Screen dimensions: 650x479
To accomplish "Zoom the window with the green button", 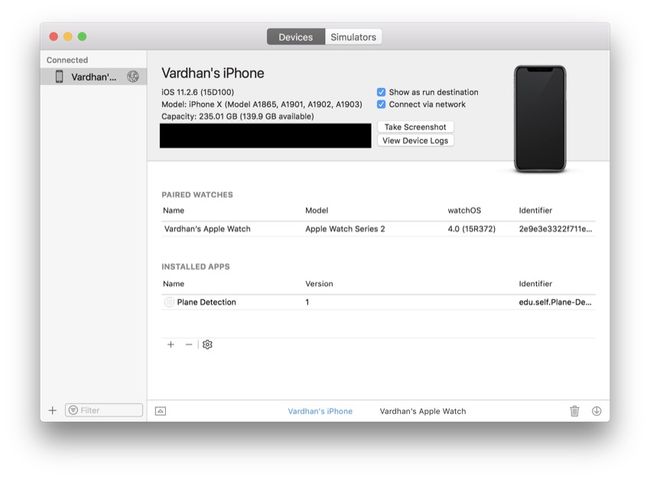I will pyautogui.click(x=82, y=36).
